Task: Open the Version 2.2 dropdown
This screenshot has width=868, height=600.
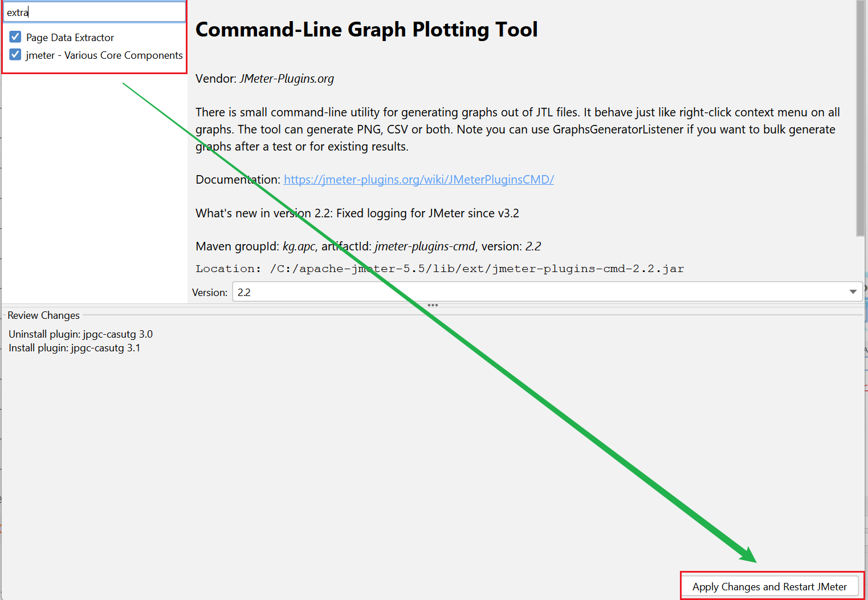Action: pyautogui.click(x=547, y=292)
